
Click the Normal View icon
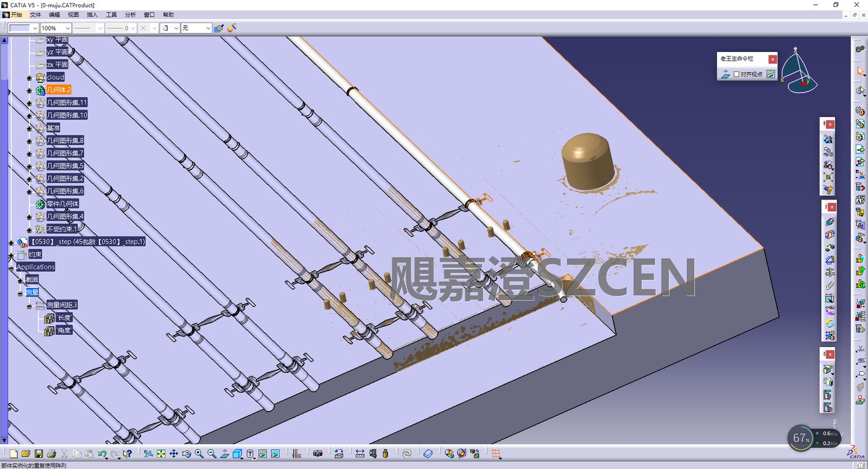[225, 454]
